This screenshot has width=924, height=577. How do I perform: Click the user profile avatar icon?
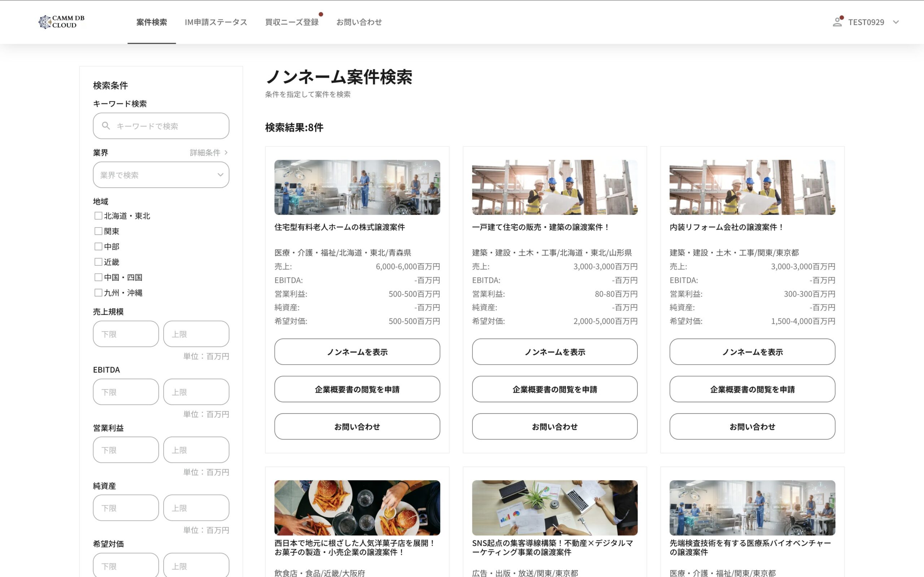click(x=837, y=22)
